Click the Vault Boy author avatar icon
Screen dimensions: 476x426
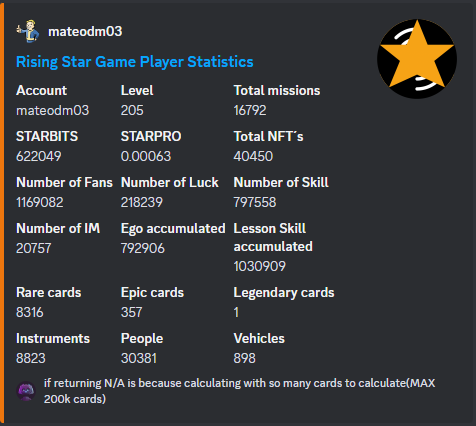pos(28,31)
